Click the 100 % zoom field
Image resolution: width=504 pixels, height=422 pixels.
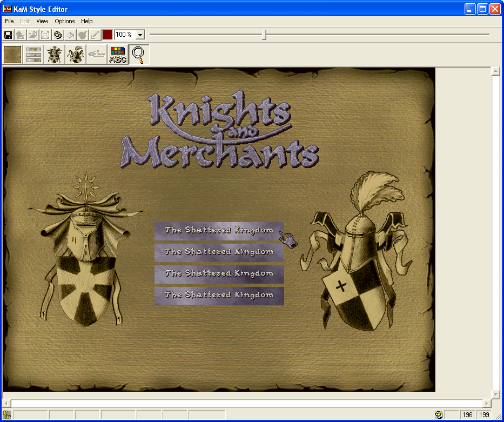(125, 35)
